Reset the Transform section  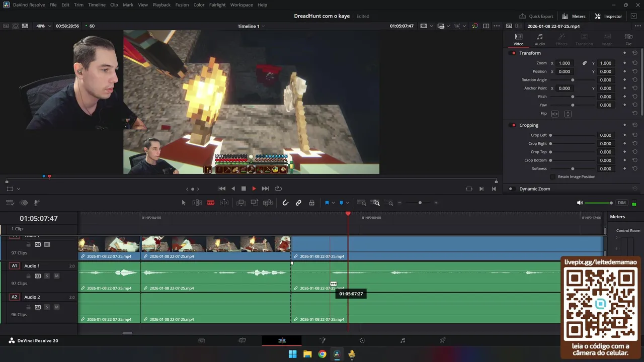635,53
